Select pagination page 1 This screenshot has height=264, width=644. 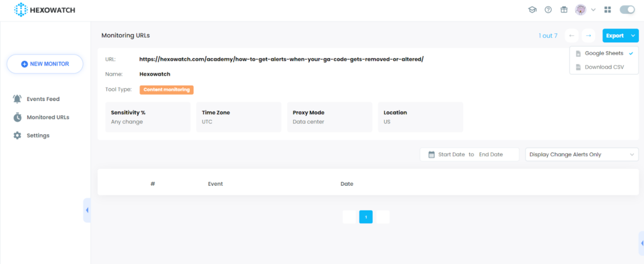click(366, 217)
